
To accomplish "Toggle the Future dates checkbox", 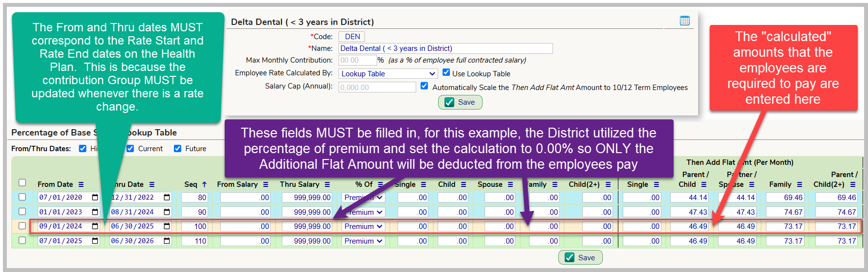I will 177,148.
